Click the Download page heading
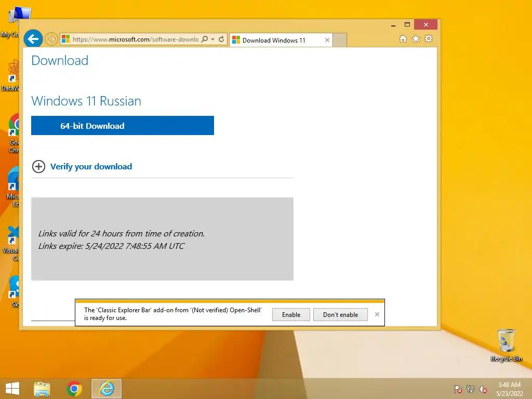The height and width of the screenshot is (399, 532). [x=60, y=60]
